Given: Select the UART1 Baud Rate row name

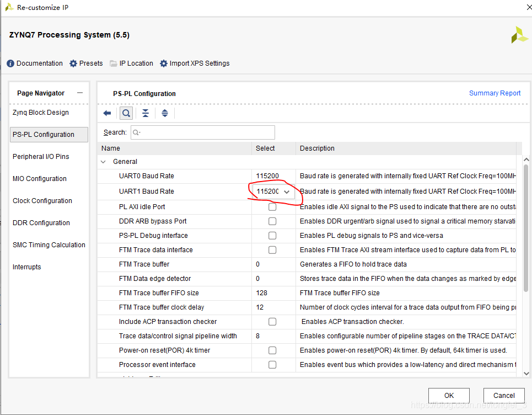Looking at the screenshot, I should click(x=147, y=191).
